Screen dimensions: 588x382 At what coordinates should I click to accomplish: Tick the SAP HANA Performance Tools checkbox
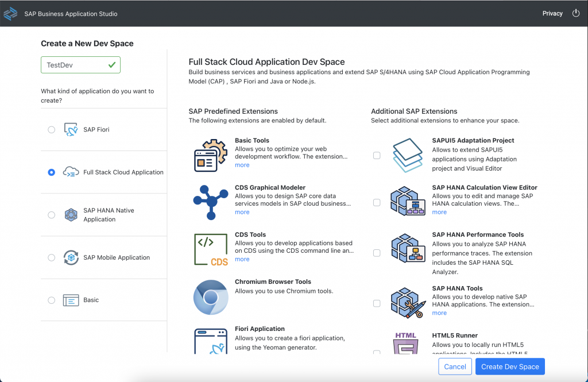377,253
